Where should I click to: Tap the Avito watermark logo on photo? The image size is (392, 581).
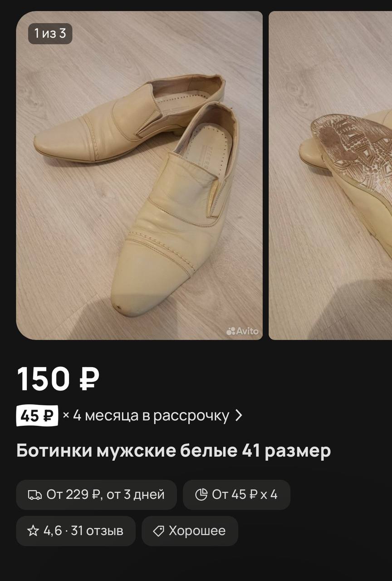click(243, 331)
